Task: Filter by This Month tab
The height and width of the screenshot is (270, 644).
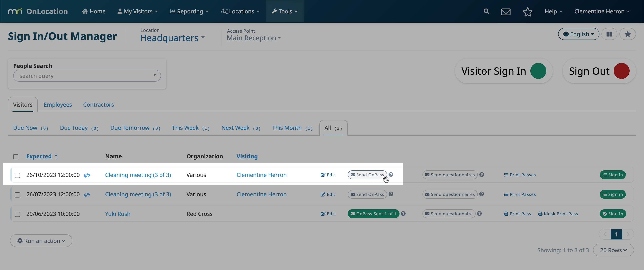Action: tap(292, 128)
